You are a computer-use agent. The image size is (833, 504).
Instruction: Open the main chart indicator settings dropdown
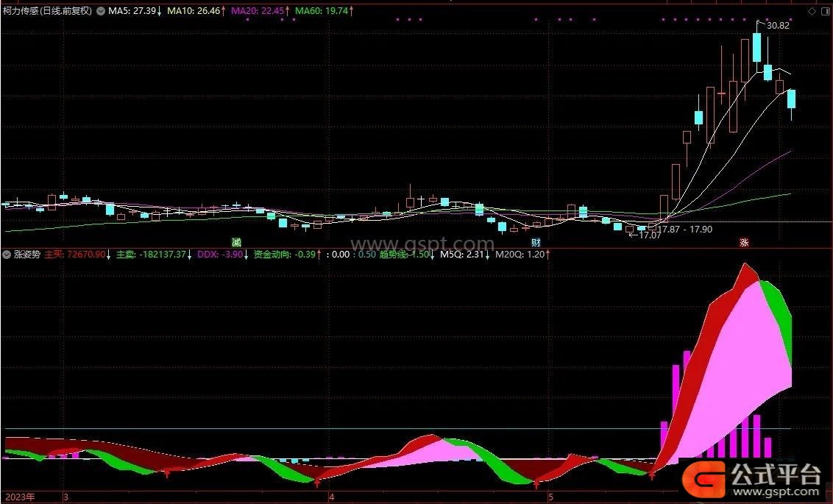point(100,10)
